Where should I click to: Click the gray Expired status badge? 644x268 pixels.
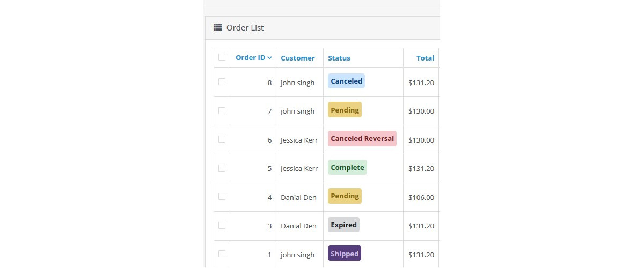point(343,225)
